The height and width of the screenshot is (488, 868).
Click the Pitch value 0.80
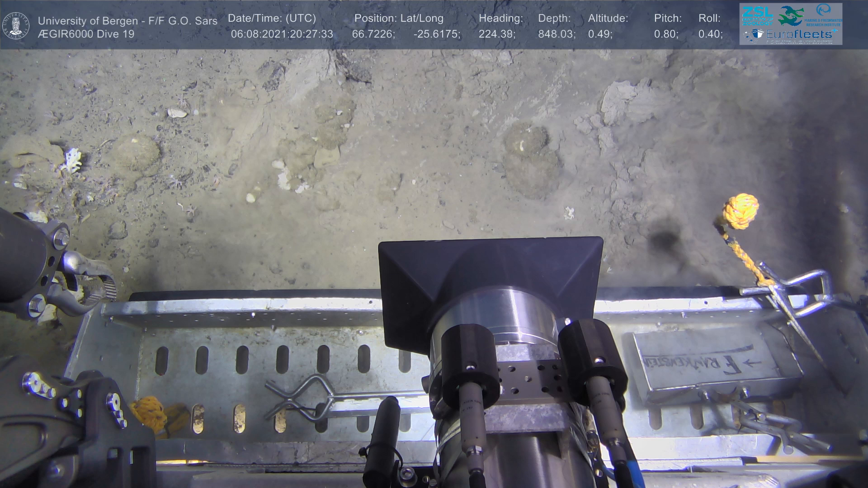coord(666,34)
